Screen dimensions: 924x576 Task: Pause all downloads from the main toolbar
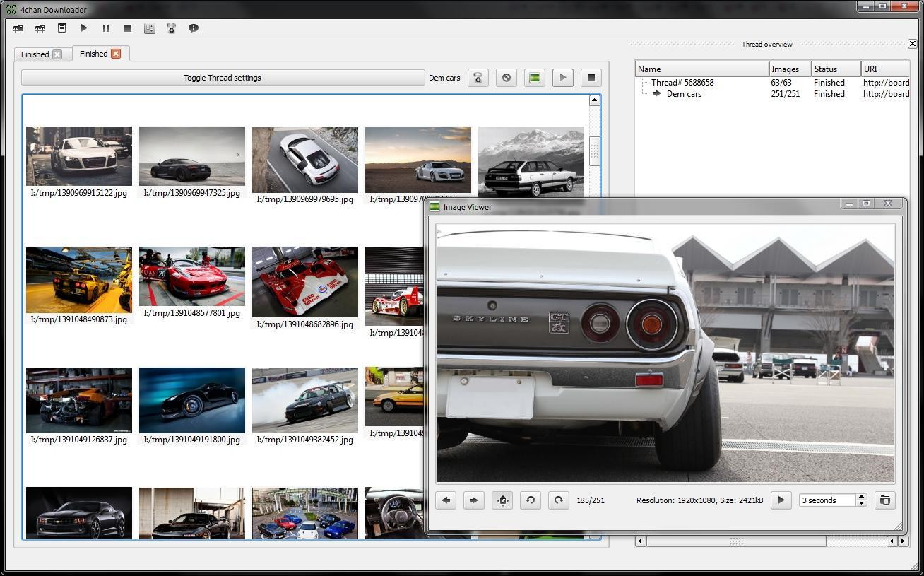point(106,28)
